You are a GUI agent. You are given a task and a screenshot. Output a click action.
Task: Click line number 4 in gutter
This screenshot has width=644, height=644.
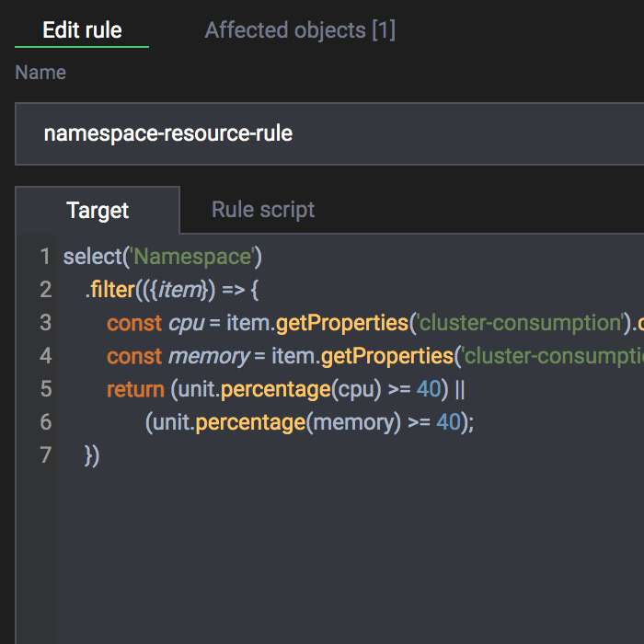[45, 356]
